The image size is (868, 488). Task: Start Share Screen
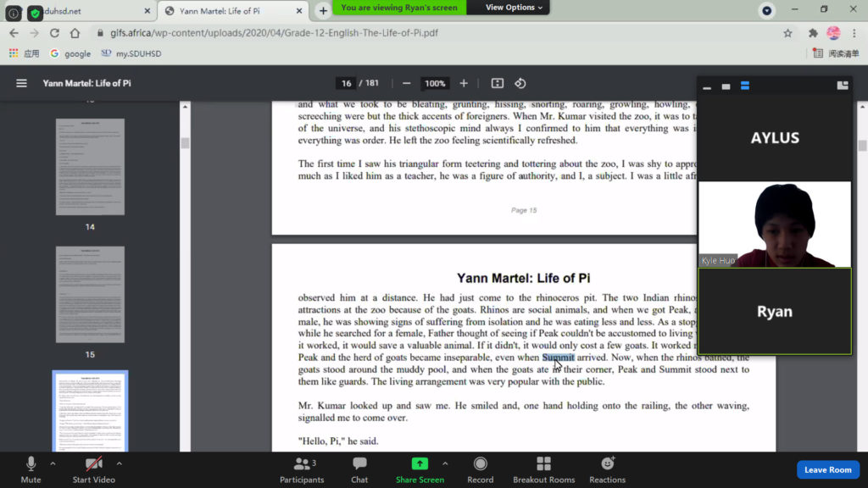tap(420, 470)
